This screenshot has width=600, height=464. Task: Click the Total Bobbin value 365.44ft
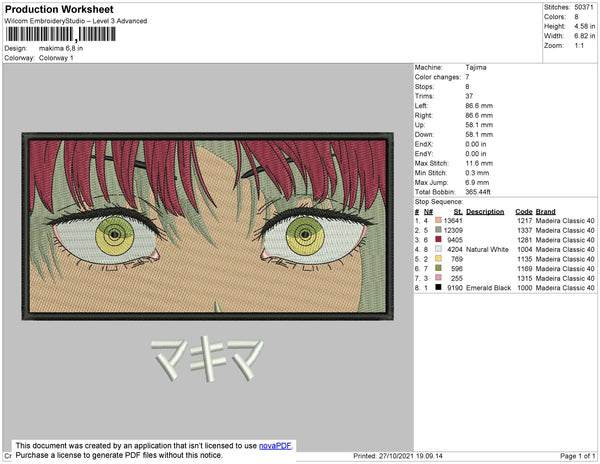(x=478, y=192)
